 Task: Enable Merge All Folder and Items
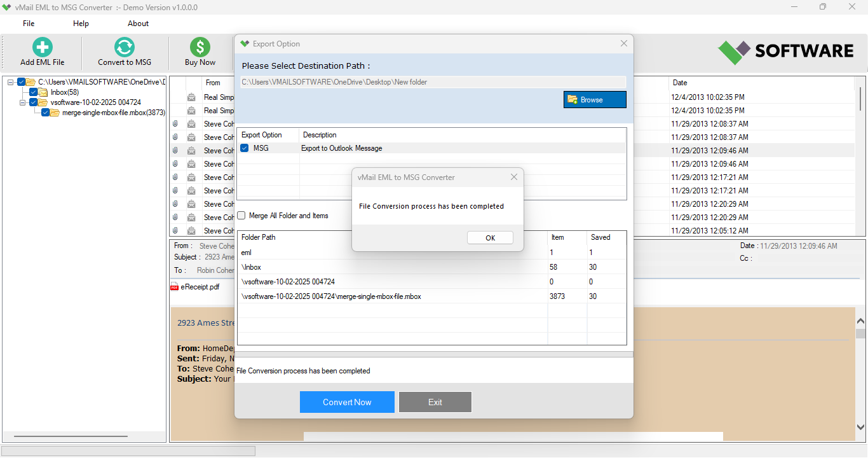241,215
